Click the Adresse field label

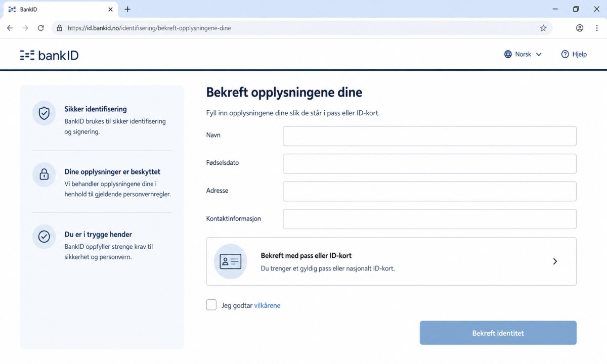point(218,191)
